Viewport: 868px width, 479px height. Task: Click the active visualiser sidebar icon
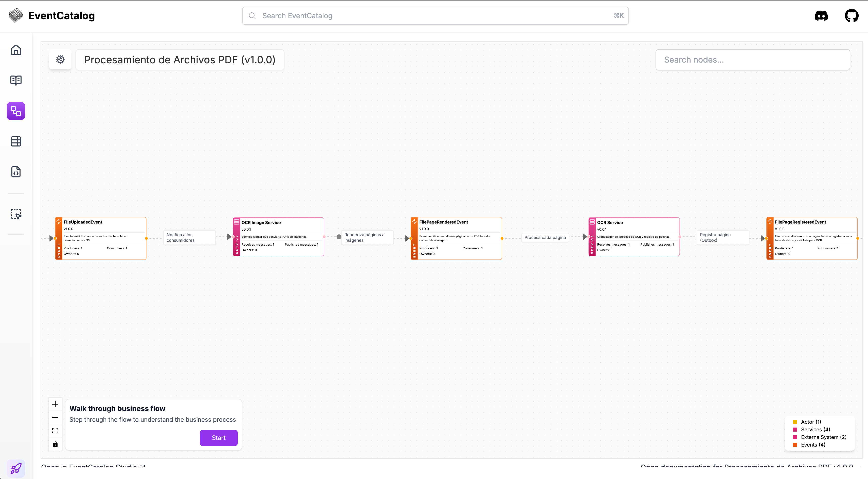coord(16,111)
